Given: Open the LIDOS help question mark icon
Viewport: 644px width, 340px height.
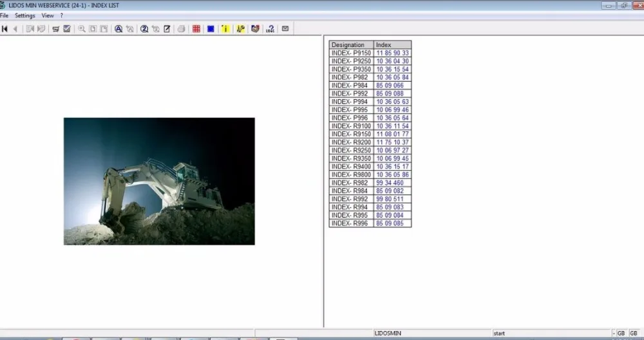Looking at the screenshot, I should [x=270, y=29].
